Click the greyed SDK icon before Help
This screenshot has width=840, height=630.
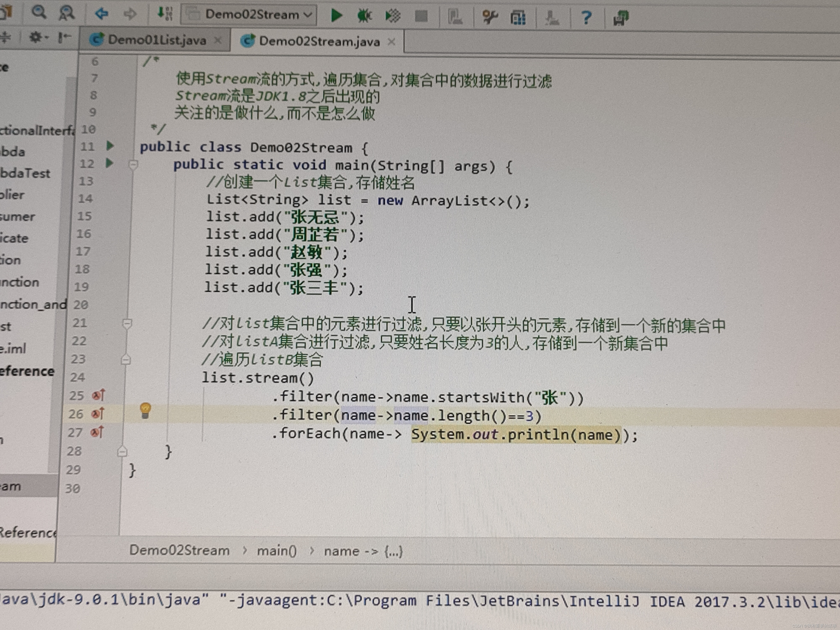tap(552, 17)
